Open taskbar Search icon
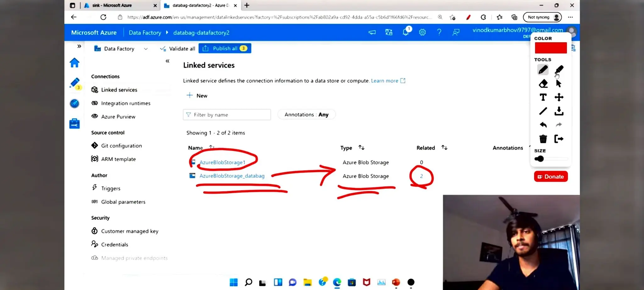This screenshot has height=290, width=644. pyautogui.click(x=248, y=282)
